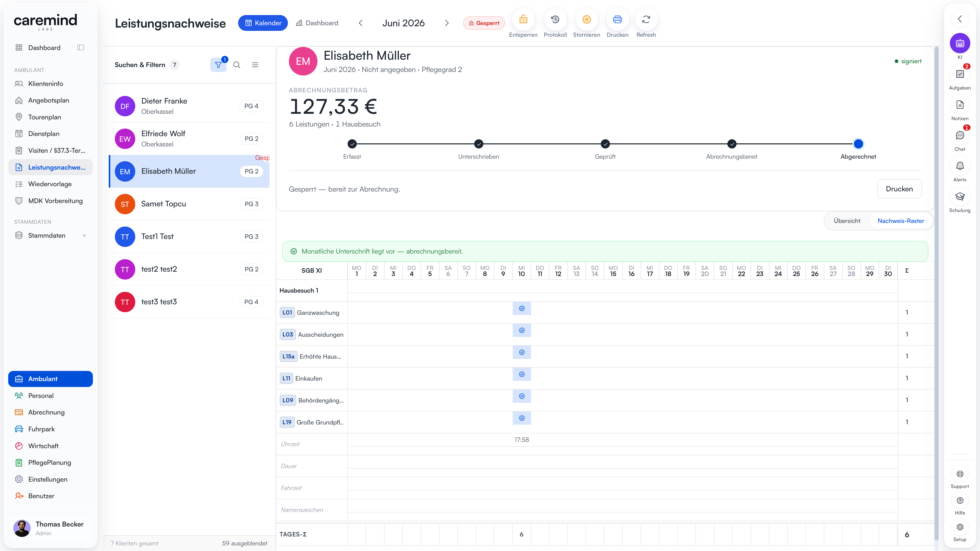Open the Protokoll history icon

pos(555,19)
